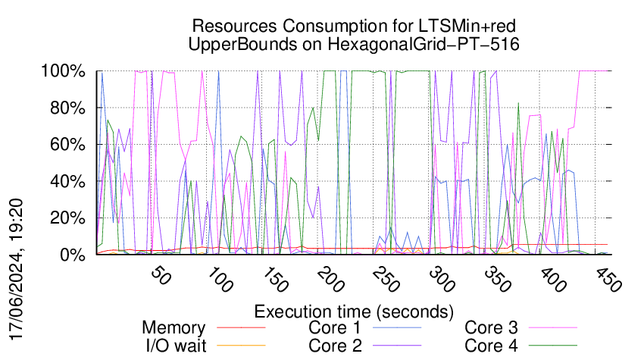
Task: Click the Memory legend label
Action: 174,328
